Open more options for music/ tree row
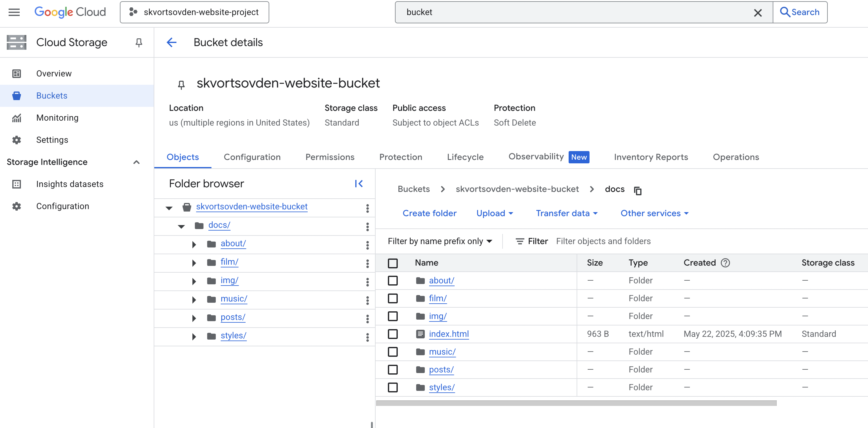Image resolution: width=868 pixels, height=428 pixels. tap(367, 300)
